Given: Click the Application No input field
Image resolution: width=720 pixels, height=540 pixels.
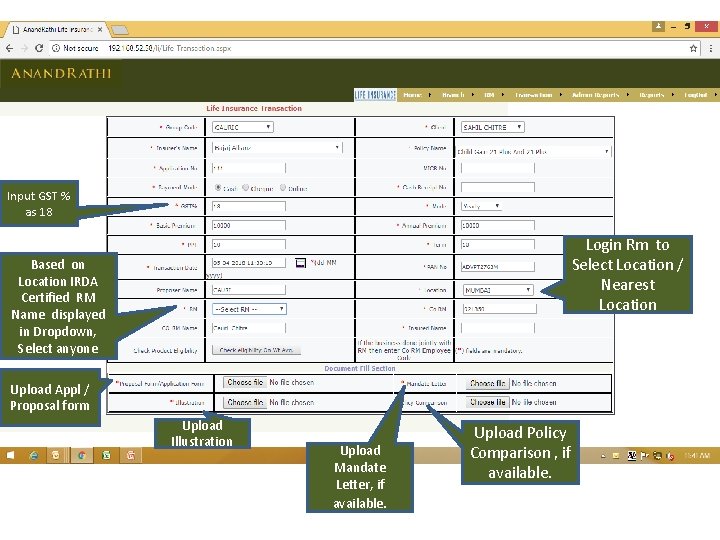Looking at the screenshot, I should point(249,169).
